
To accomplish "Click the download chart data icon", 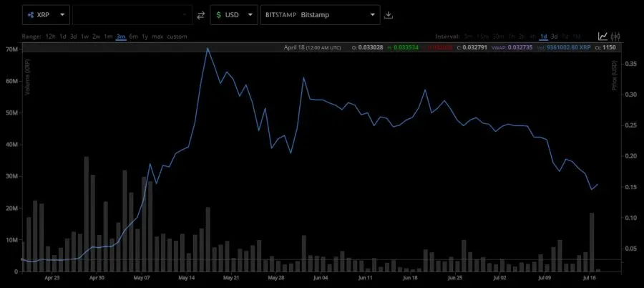I will [389, 14].
